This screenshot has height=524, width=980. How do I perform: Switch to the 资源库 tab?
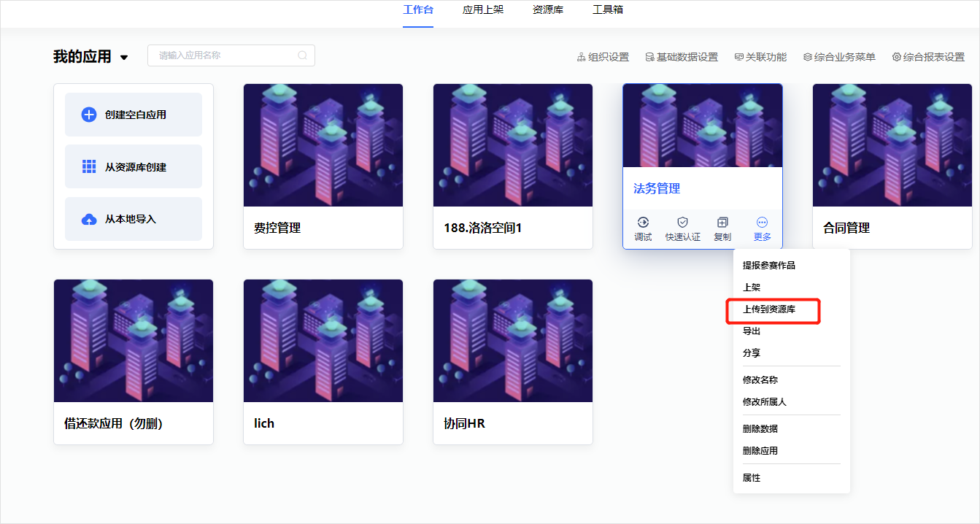click(548, 10)
